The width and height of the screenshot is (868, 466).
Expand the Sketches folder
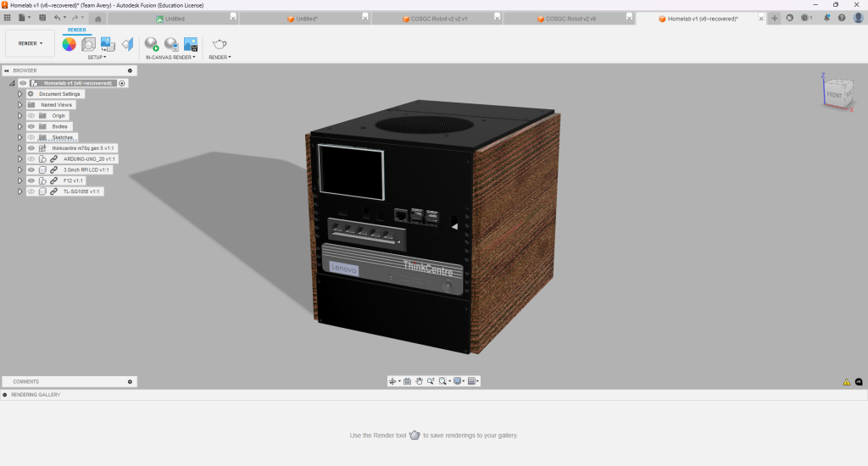pos(20,137)
